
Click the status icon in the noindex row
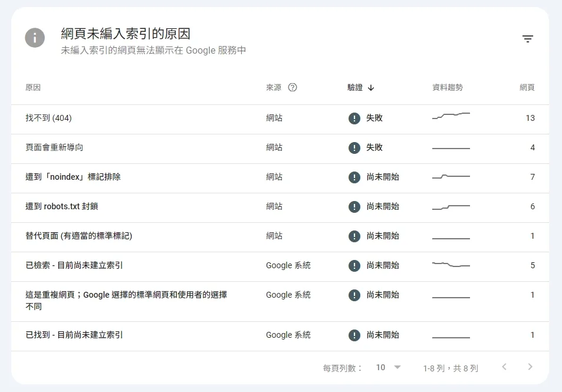tap(354, 177)
